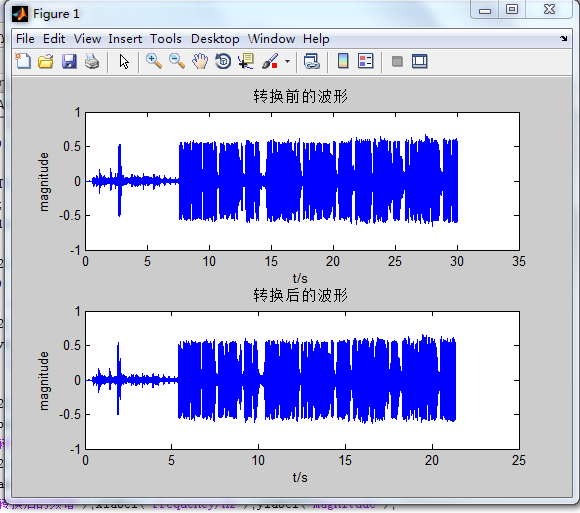Choose the Data Cursor tool

click(246, 61)
